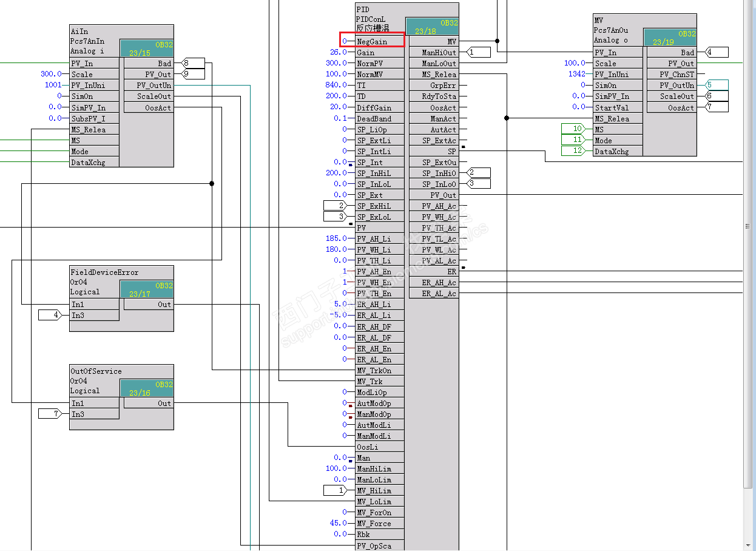The width and height of the screenshot is (756, 551).
Task: Select the OosLi input pin
Action: click(x=379, y=447)
